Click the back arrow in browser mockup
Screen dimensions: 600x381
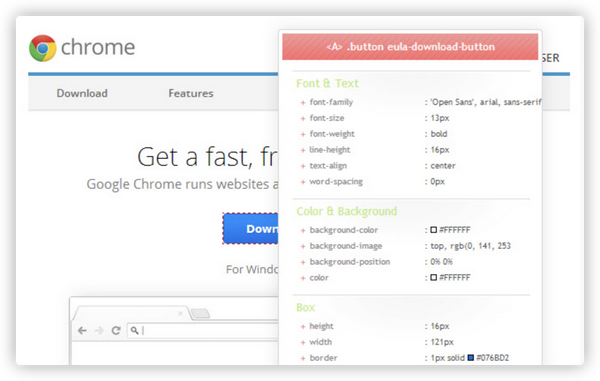pos(82,331)
